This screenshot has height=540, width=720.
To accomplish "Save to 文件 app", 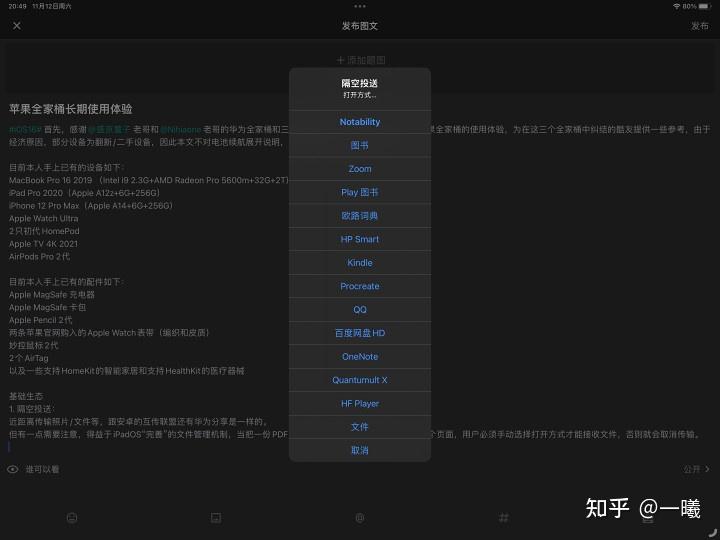I will 360,427.
